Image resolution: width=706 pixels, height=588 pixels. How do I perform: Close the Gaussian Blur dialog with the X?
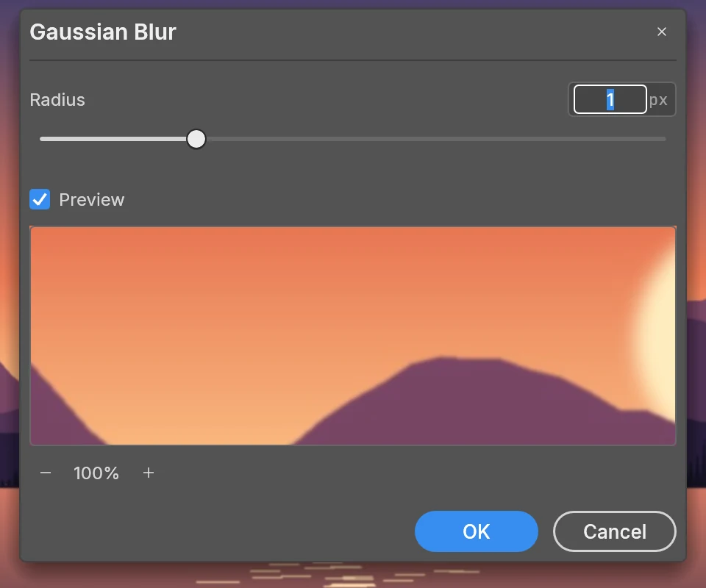pyautogui.click(x=661, y=32)
